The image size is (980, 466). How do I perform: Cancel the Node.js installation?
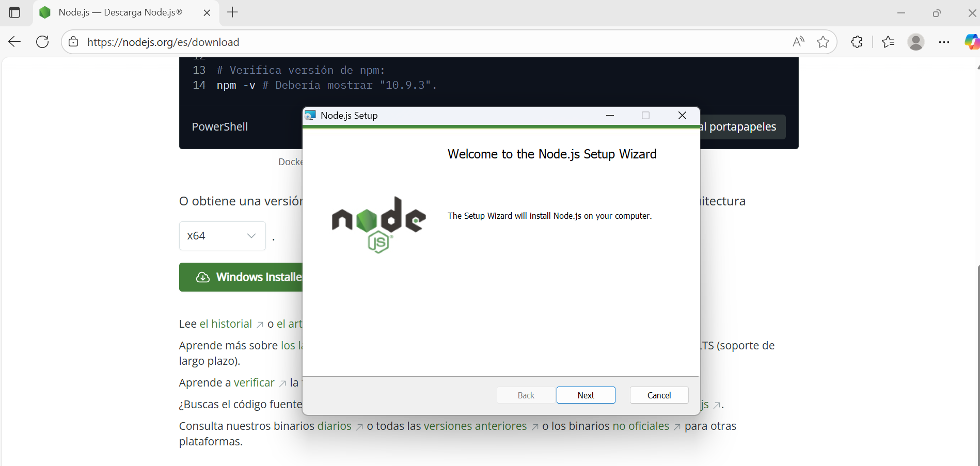[x=659, y=395]
